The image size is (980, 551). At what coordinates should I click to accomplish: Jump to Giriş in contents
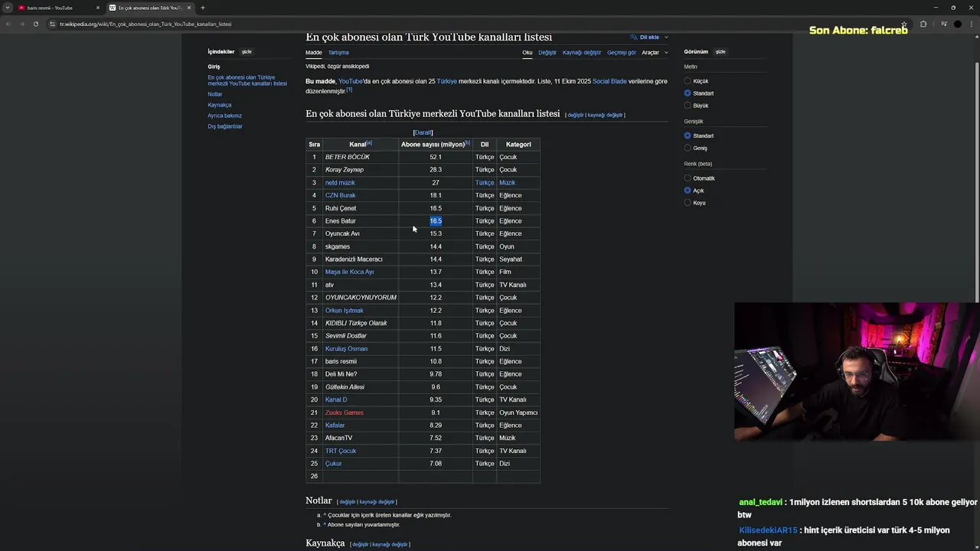coord(214,67)
